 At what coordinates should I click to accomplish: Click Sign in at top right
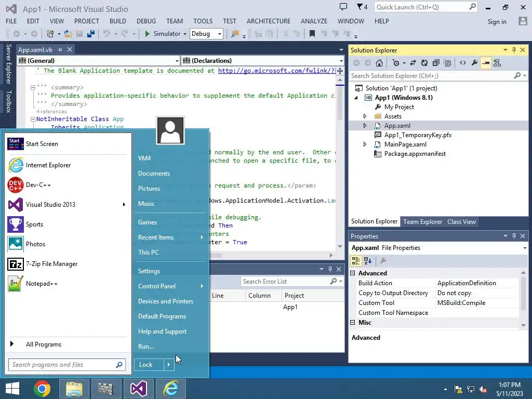(x=497, y=22)
